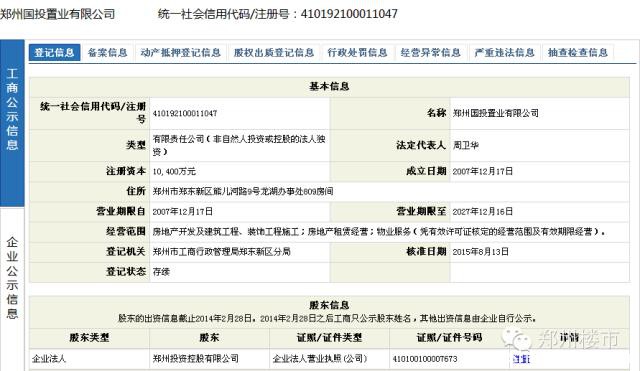The height and width of the screenshot is (371, 640).
Task: Click license number 410100100007673
Action: tap(425, 359)
